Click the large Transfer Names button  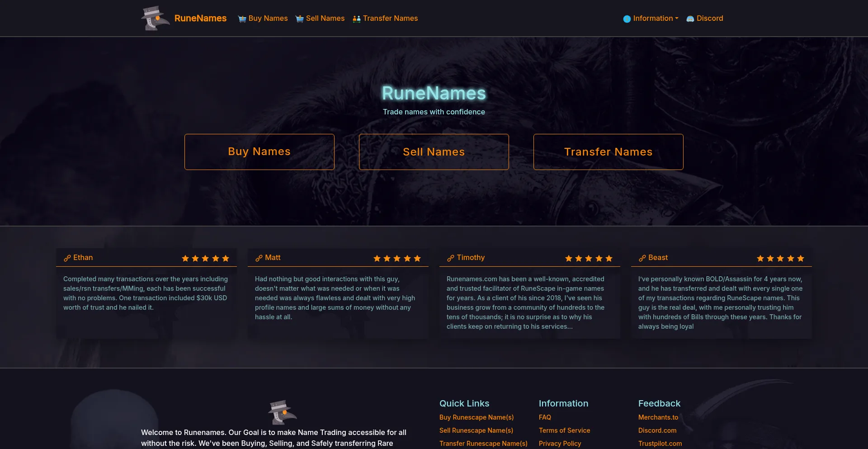609,152
